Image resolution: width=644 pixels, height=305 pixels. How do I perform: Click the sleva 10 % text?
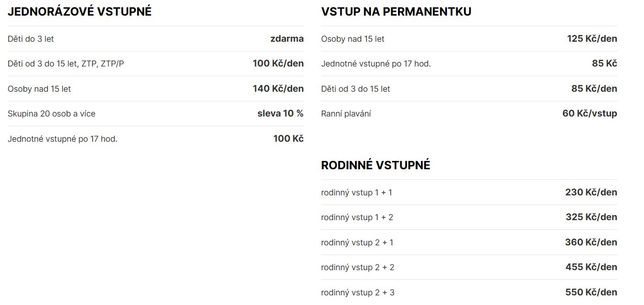pos(280,113)
